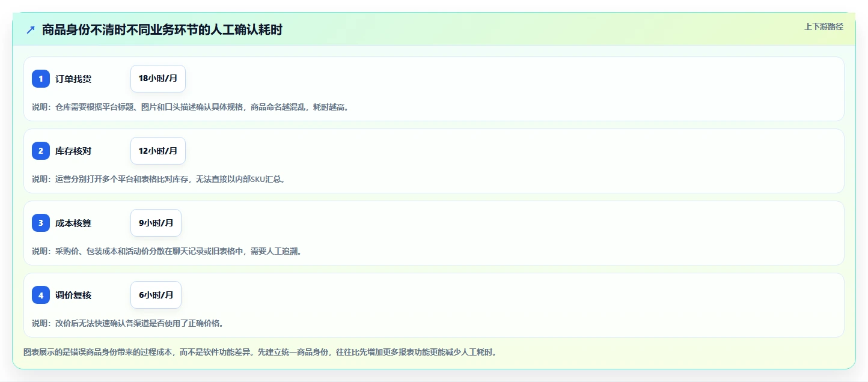Screen dimensions: 868x382
Task: Click the description starting 仓库需要根据平台标题
Action: (191, 107)
